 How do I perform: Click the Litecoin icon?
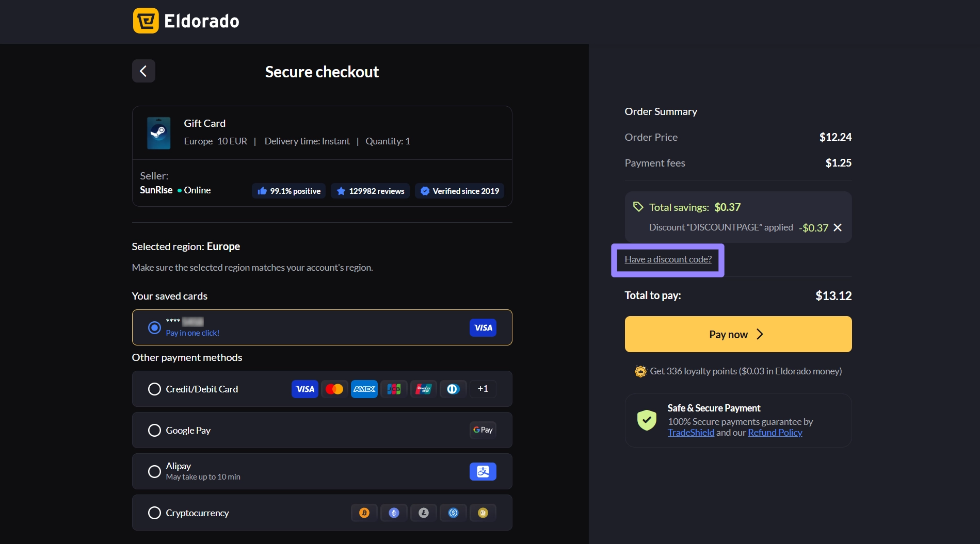pyautogui.click(x=424, y=513)
